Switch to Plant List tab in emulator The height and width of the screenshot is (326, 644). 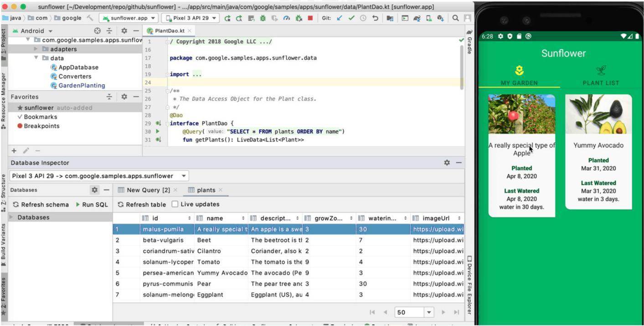[601, 76]
